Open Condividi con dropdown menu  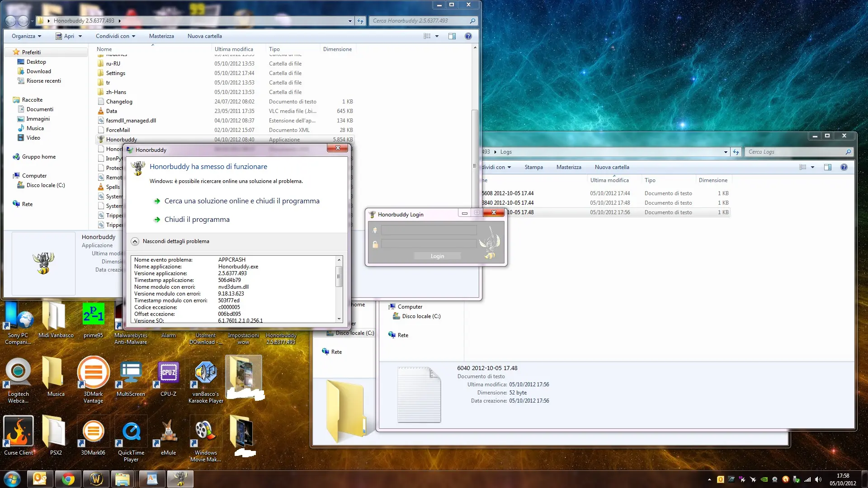point(115,36)
